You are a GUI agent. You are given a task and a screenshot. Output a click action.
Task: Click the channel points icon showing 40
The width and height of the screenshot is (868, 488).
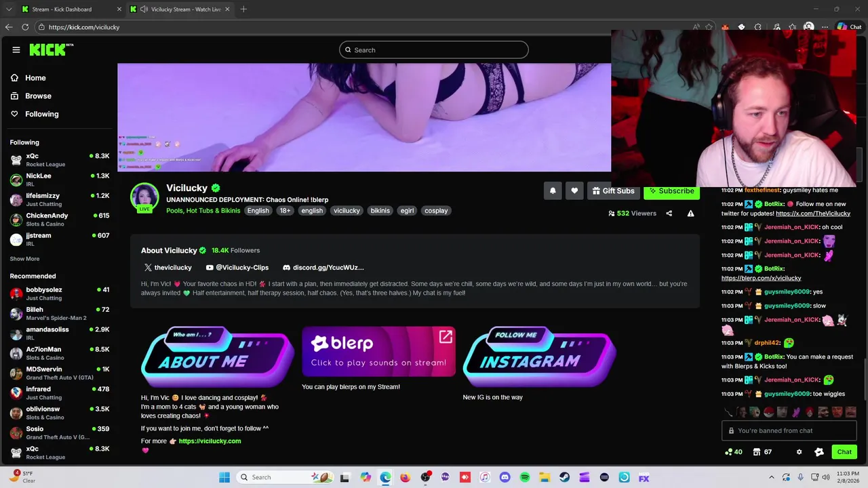[733, 452]
